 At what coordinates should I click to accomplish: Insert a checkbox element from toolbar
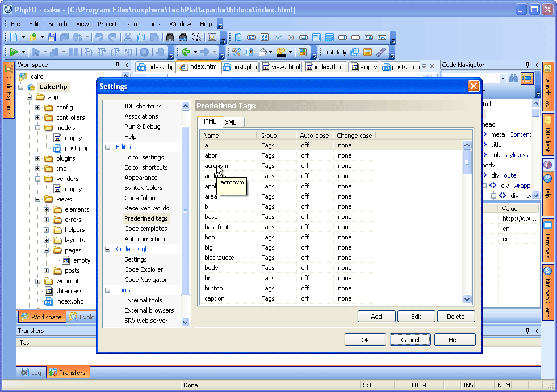[x=278, y=37]
